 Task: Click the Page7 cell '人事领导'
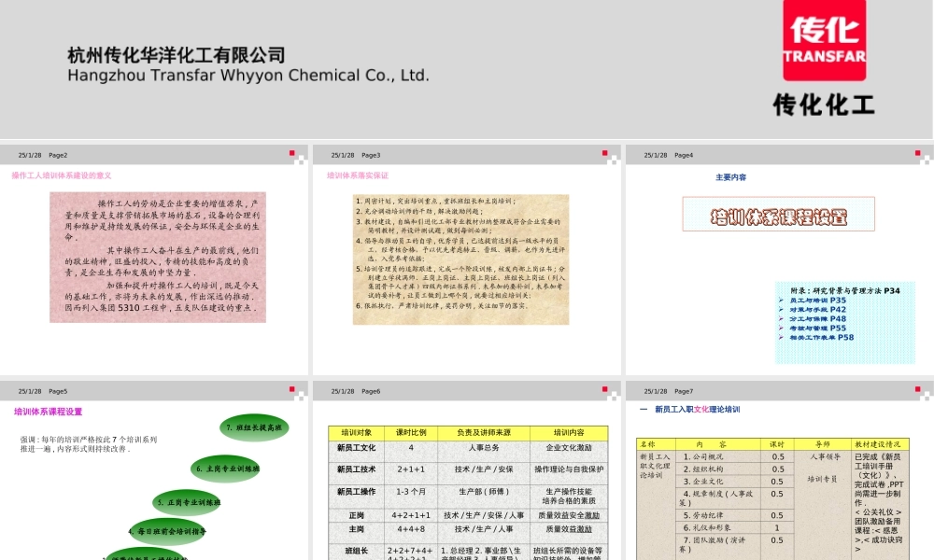(x=825, y=457)
